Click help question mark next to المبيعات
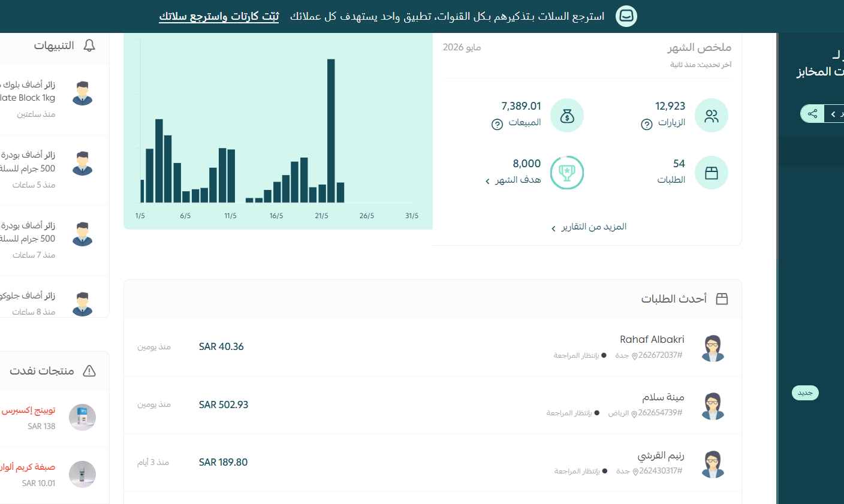 pos(497,125)
